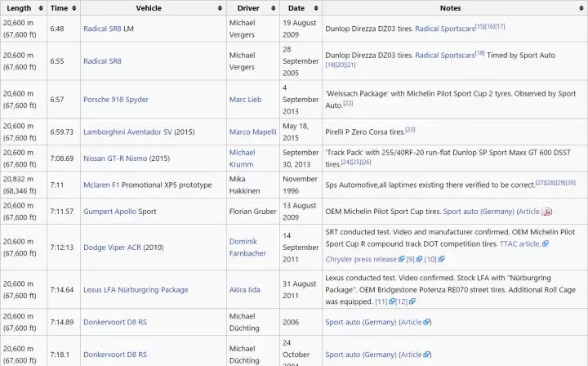Viewport: 588px width, 366px height.
Task: Select the date May 18, 2015
Action: pyautogui.click(x=296, y=132)
